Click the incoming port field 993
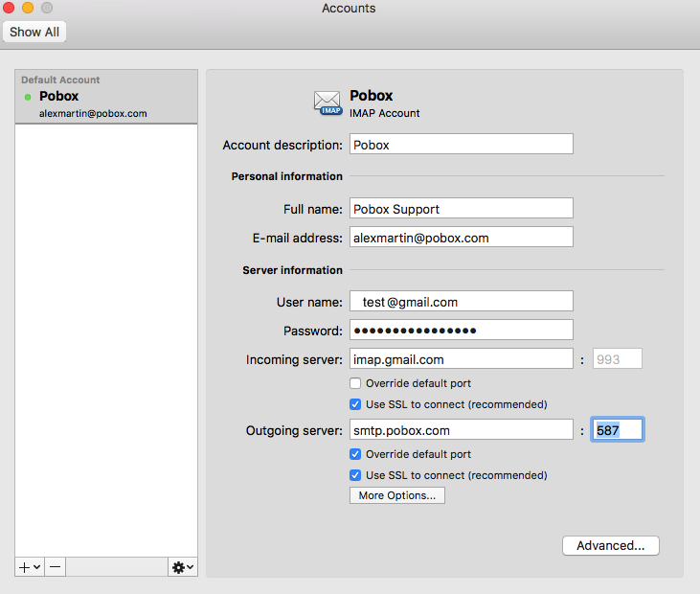Screen dimensions: 700x594 click(x=618, y=358)
